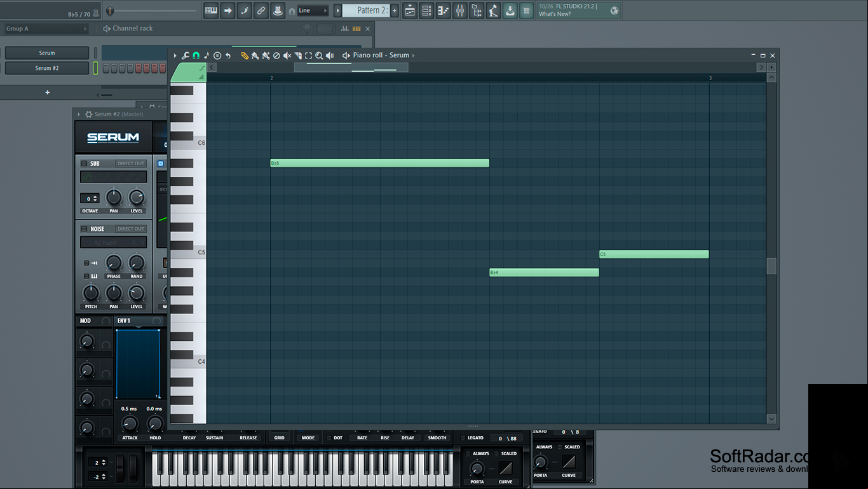Toggle the ALWAYS portamento checkbox beside LEGATO

point(468,453)
